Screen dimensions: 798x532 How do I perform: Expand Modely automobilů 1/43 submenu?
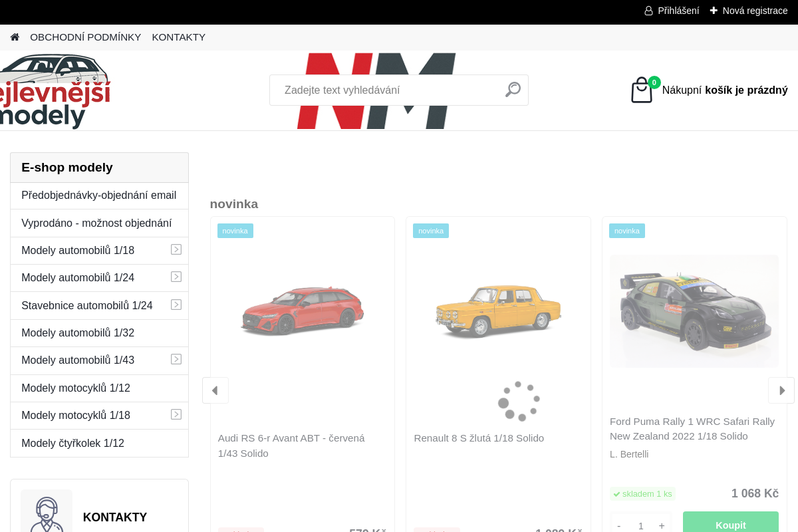176,359
